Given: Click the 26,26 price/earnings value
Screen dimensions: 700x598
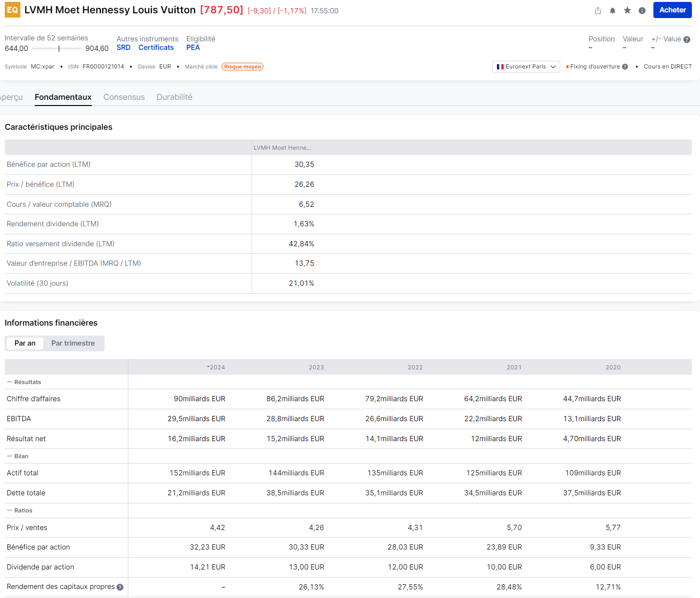Looking at the screenshot, I should pos(304,184).
